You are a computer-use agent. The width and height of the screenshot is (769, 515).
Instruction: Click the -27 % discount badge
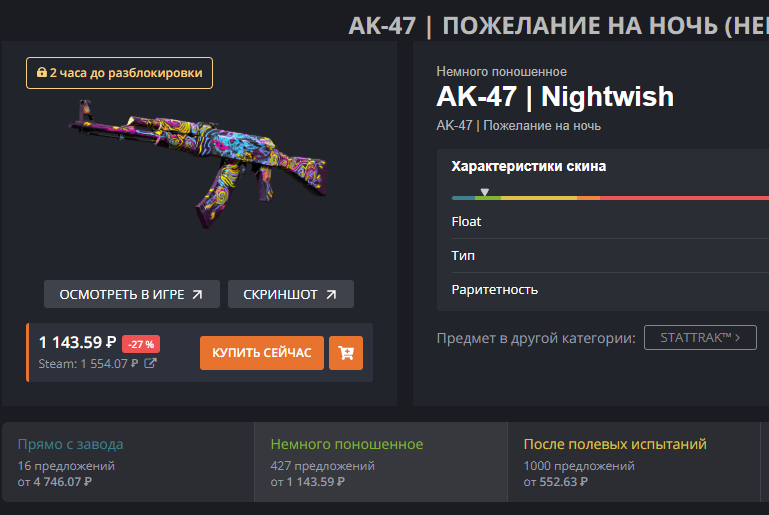(141, 344)
